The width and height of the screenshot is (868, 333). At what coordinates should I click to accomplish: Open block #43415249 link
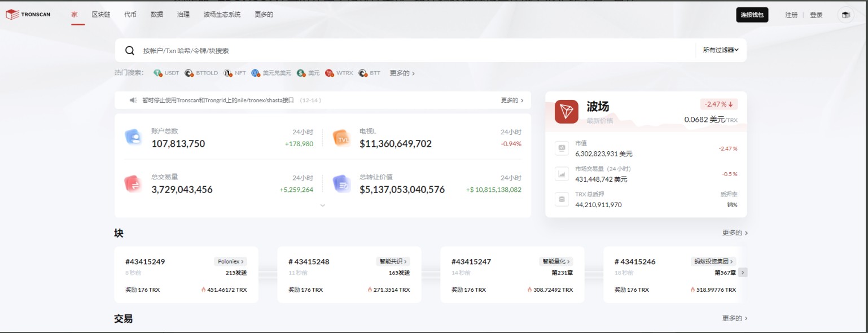point(145,262)
